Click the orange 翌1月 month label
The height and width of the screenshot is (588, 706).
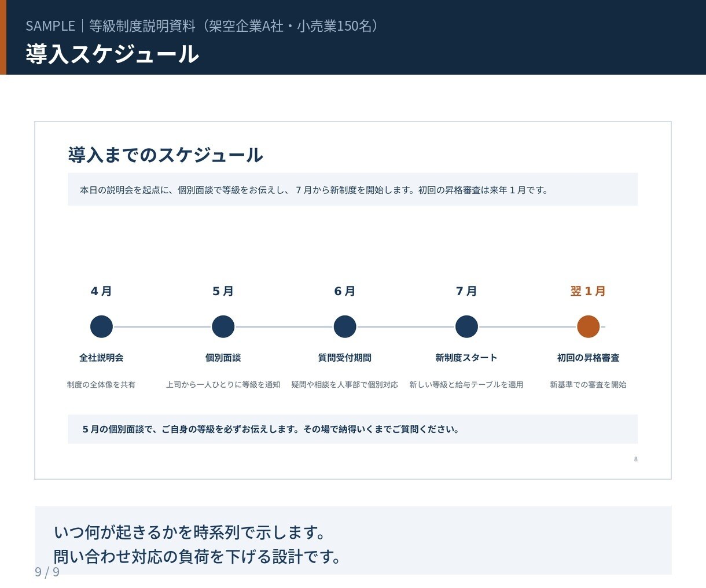click(x=588, y=291)
